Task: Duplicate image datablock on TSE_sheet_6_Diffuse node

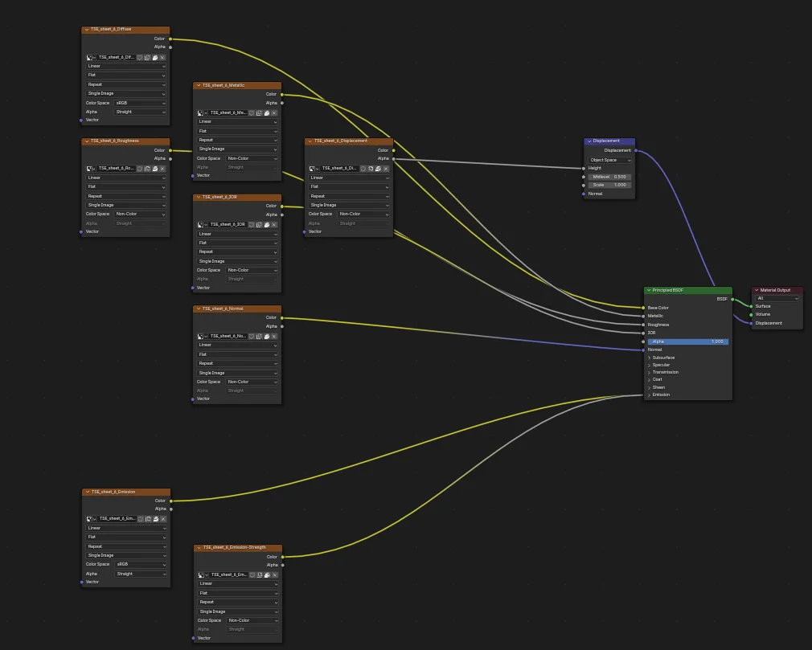Action: click(147, 57)
